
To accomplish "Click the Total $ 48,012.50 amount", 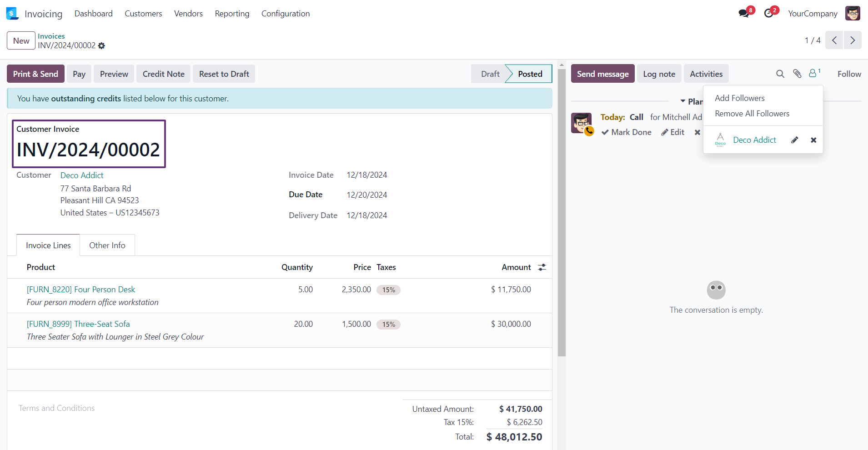I will pyautogui.click(x=514, y=437).
